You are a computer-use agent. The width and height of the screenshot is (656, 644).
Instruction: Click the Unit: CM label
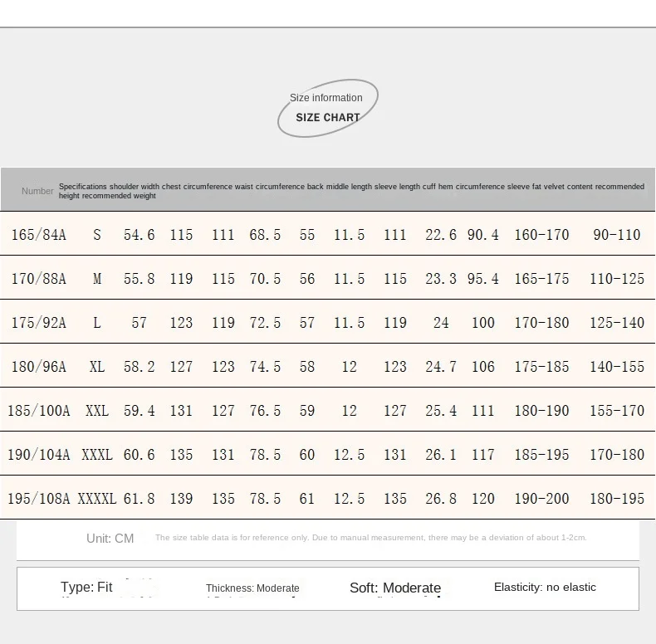pos(110,539)
